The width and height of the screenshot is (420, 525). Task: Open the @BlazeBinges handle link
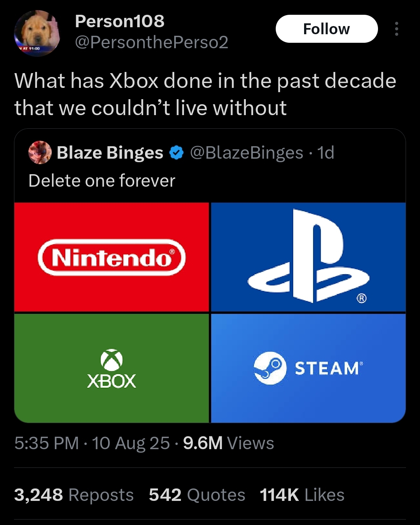(x=246, y=153)
